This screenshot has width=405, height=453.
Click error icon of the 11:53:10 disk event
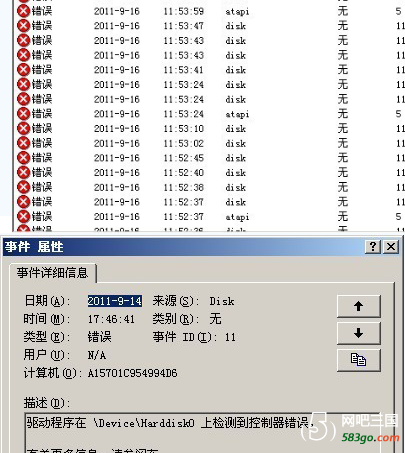[23, 128]
